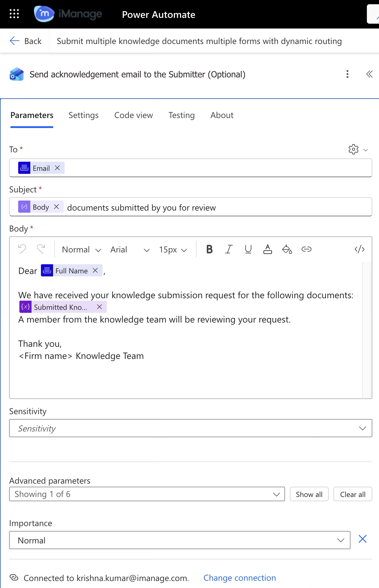Open the font color picker
The width and height of the screenshot is (379, 588).
pos(267,249)
